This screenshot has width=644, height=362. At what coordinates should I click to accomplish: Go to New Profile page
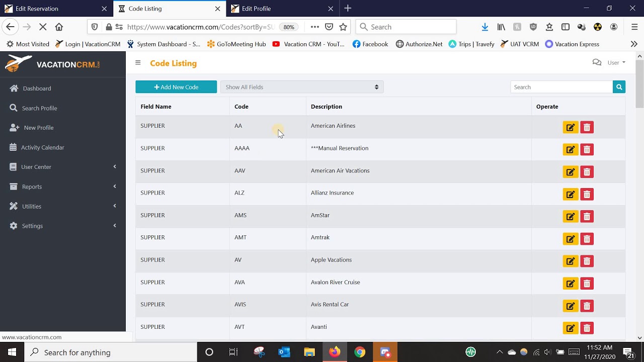pyautogui.click(x=39, y=128)
